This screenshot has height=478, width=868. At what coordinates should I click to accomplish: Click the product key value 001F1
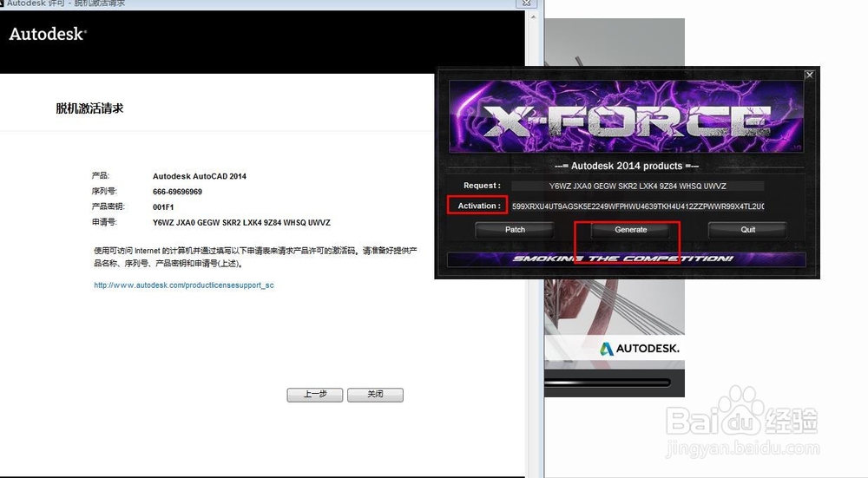tap(163, 207)
